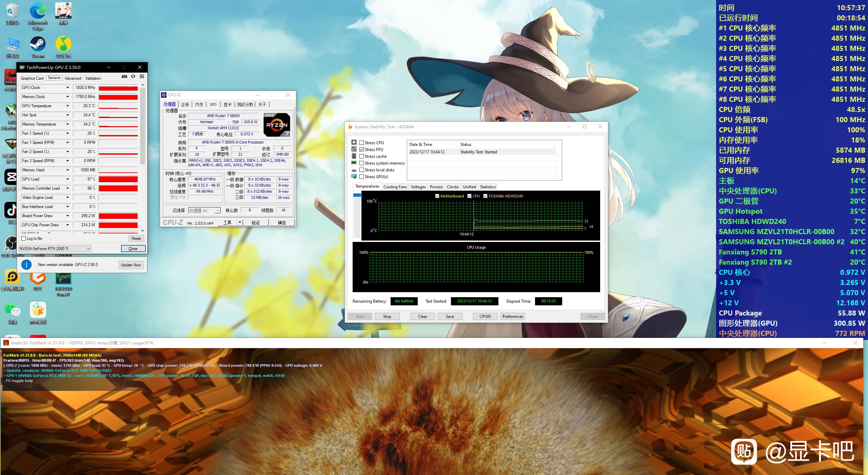Click the CPU-Z title bar icon

pyautogui.click(x=164, y=95)
